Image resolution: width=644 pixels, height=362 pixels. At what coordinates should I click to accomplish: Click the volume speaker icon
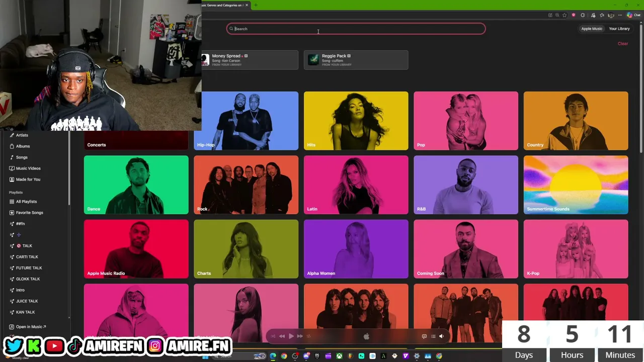pyautogui.click(x=441, y=336)
